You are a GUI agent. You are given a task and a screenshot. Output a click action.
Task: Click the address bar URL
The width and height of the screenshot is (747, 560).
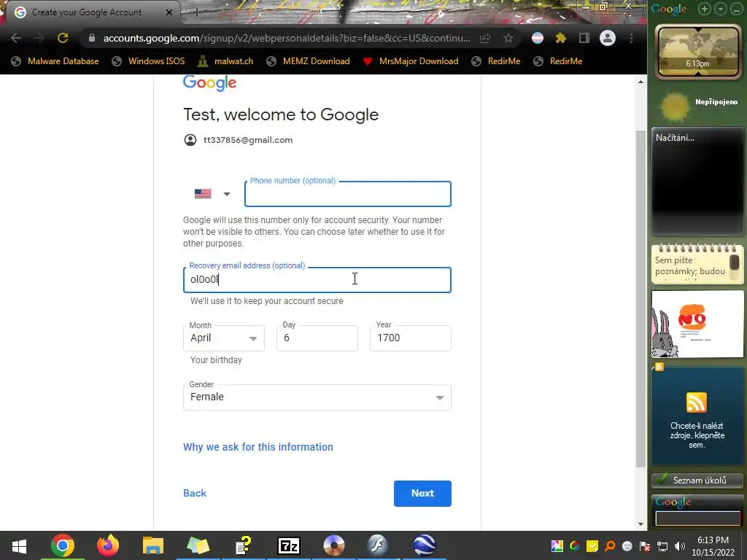[286, 38]
